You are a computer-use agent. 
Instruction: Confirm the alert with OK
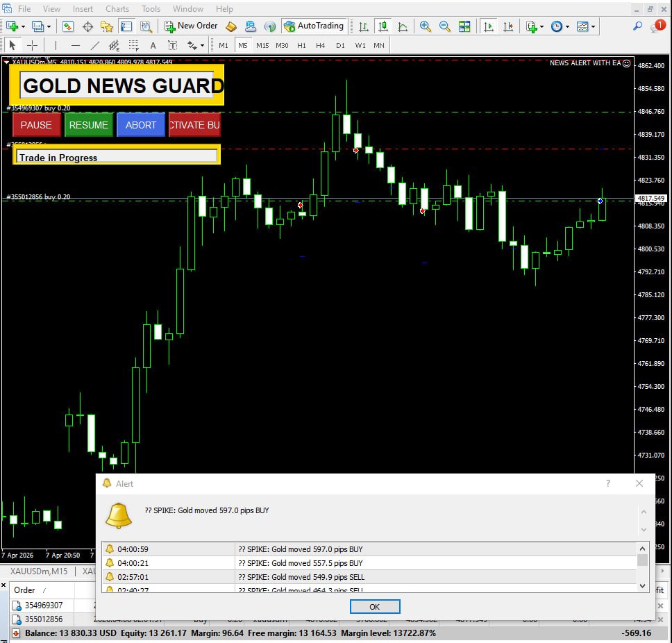[x=375, y=607]
